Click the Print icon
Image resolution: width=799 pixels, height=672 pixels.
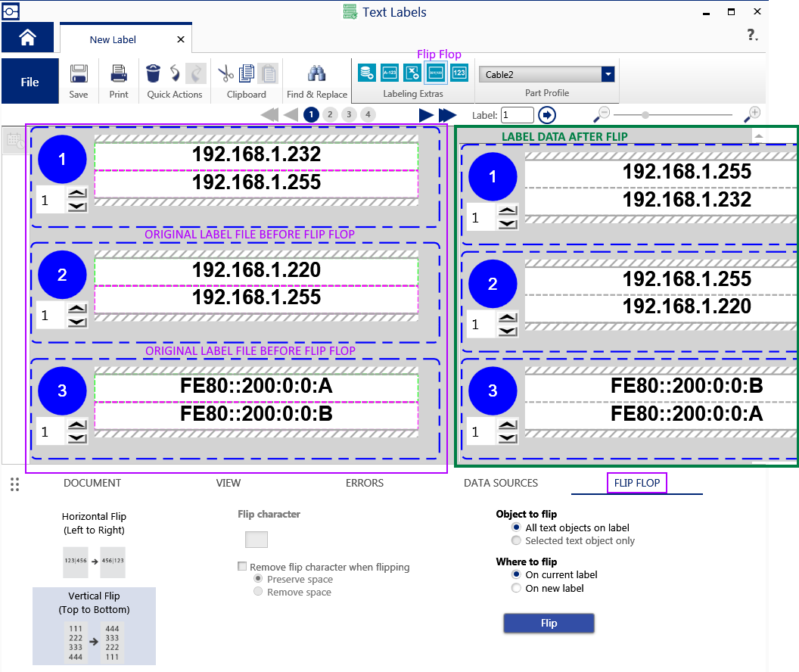pyautogui.click(x=119, y=74)
